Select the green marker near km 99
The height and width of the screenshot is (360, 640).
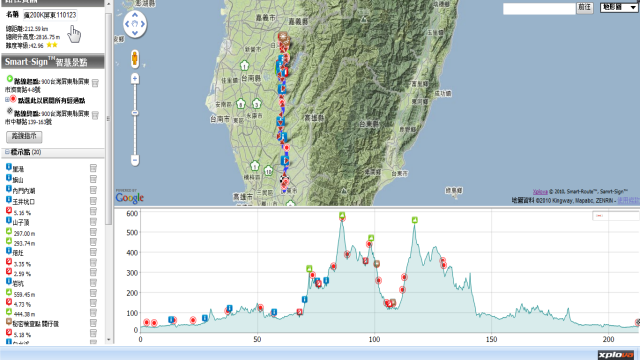tap(371, 238)
